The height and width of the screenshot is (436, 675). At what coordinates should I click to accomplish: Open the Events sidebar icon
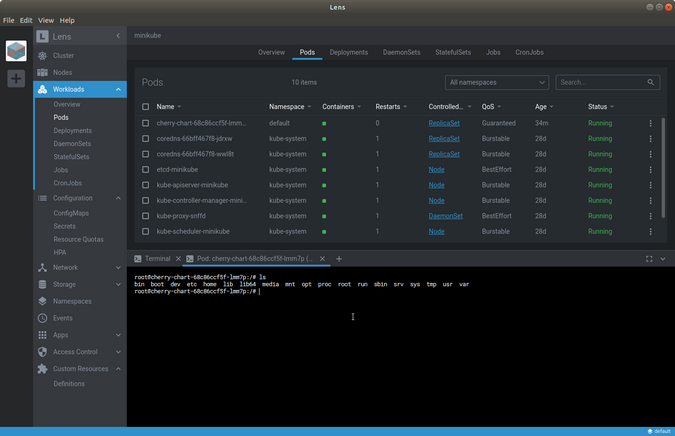click(x=42, y=318)
